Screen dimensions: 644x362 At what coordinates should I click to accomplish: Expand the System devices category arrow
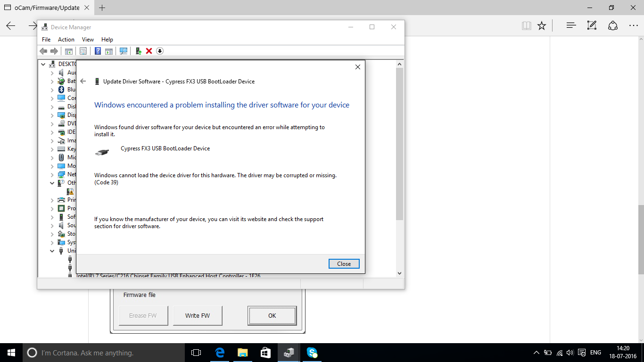coord(52,242)
